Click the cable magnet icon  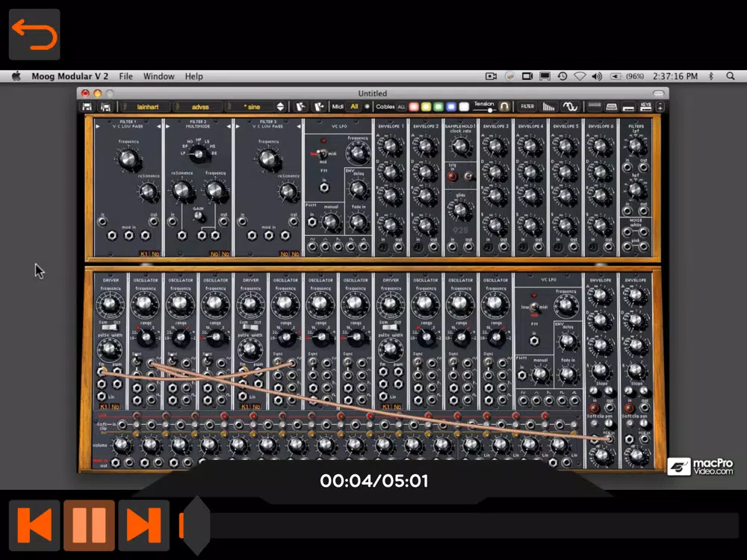(504, 107)
